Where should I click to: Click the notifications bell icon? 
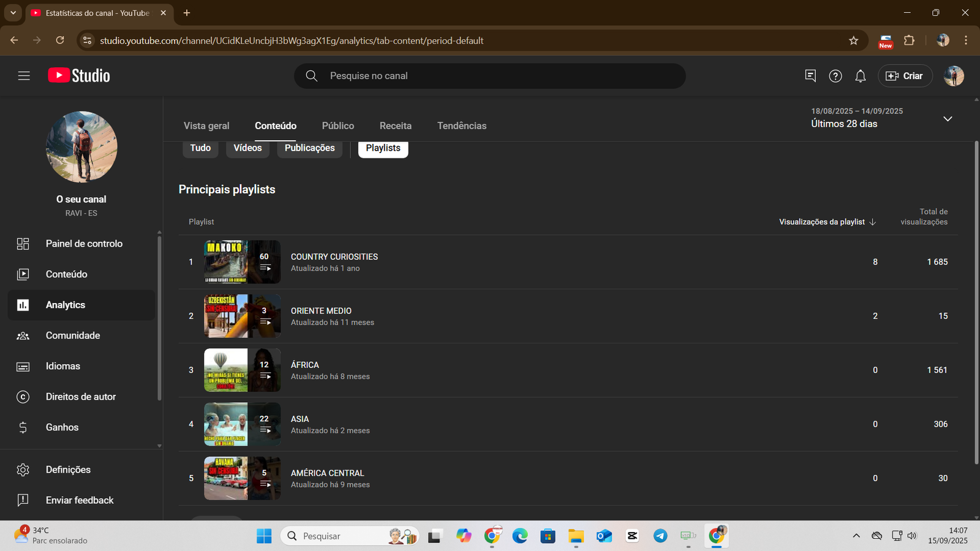pos(860,76)
